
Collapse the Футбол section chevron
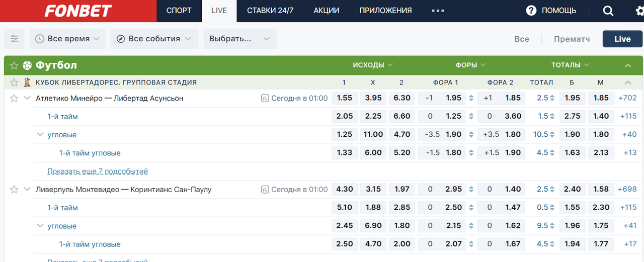pos(627,65)
